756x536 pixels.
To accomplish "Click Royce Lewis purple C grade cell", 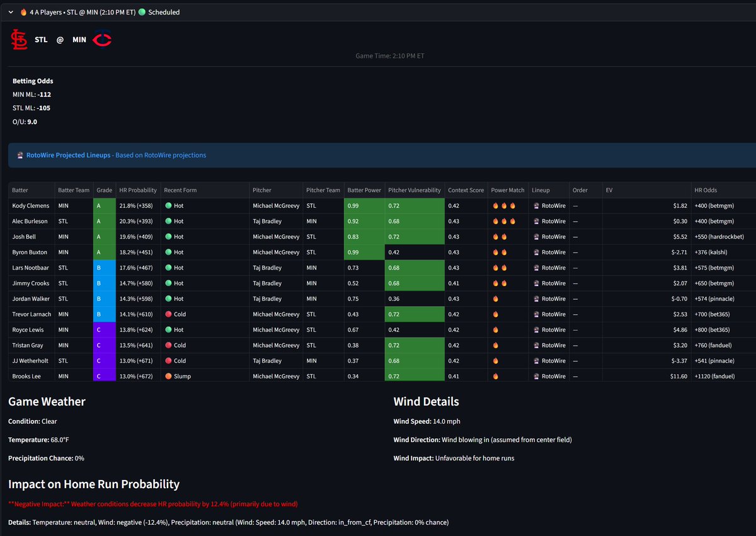I will 105,329.
